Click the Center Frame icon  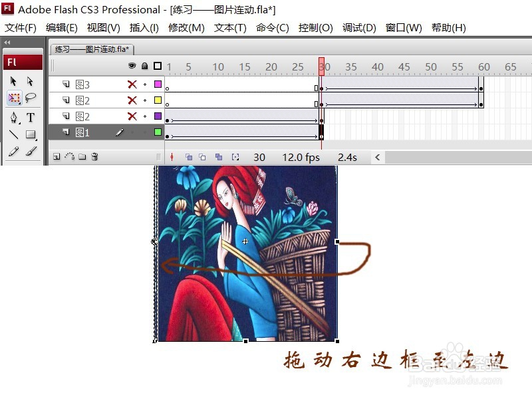172,157
